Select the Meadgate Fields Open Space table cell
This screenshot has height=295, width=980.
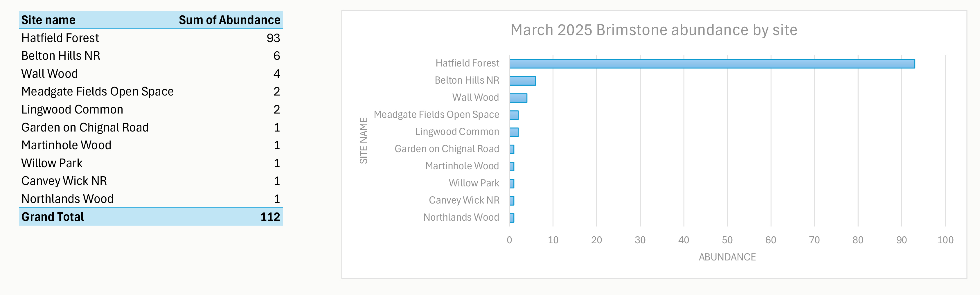97,91
